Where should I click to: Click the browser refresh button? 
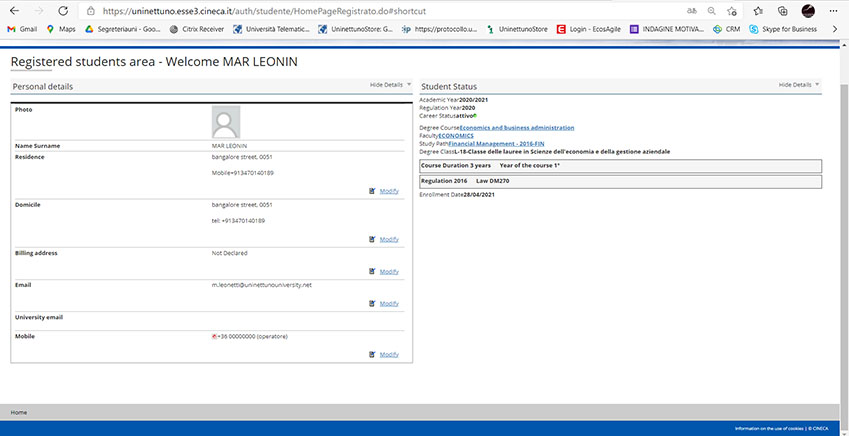63,10
